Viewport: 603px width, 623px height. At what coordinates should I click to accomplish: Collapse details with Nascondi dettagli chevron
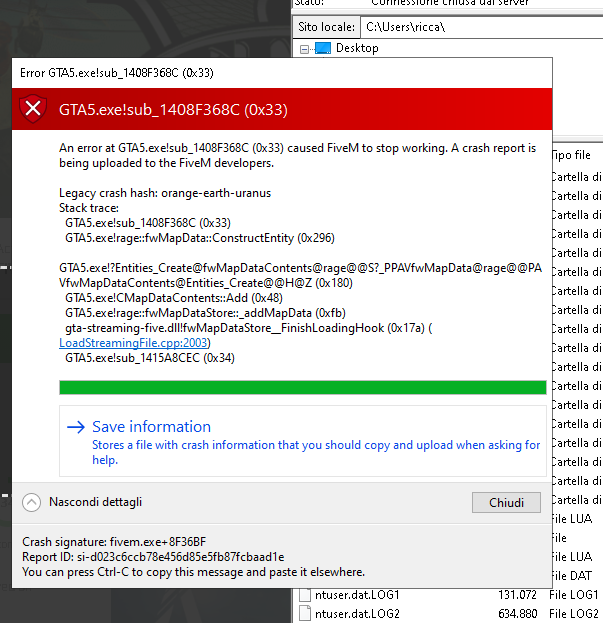pos(31,502)
